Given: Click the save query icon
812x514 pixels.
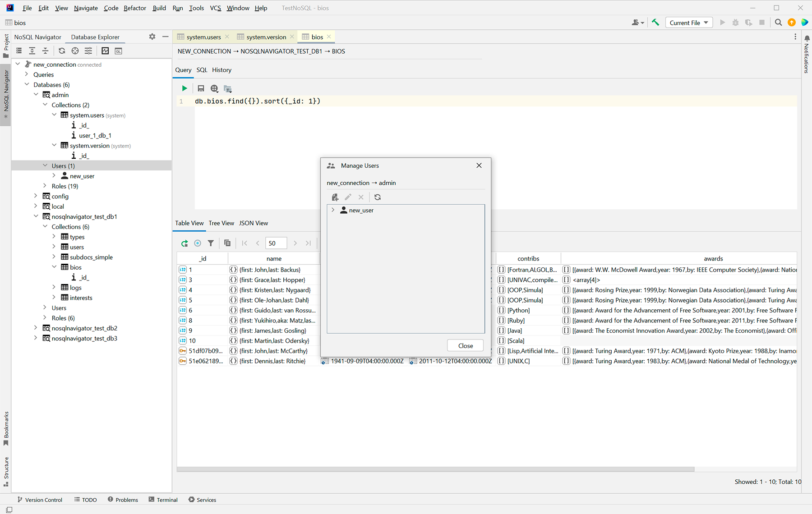Looking at the screenshot, I should [x=201, y=88].
